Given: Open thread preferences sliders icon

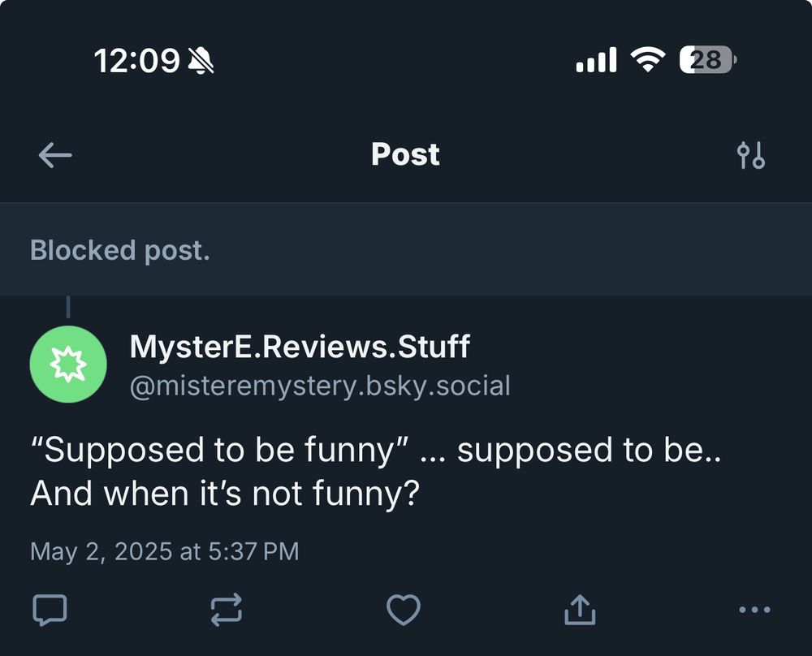Looking at the screenshot, I should [751, 155].
